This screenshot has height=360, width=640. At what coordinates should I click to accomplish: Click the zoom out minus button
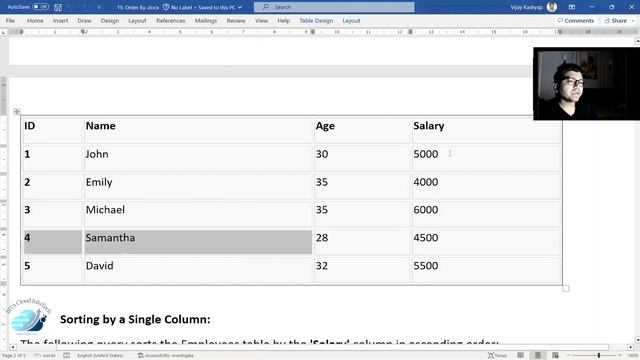568,356
